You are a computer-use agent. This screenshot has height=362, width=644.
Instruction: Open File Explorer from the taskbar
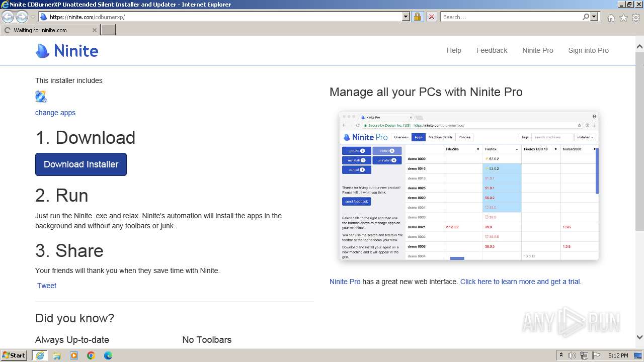(x=57, y=355)
